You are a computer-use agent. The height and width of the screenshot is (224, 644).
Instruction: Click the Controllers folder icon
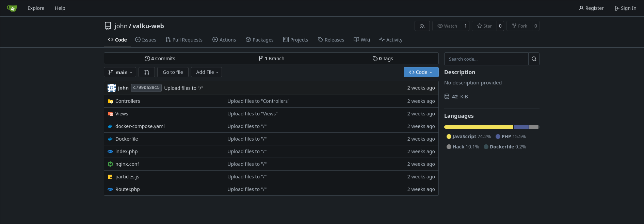(110, 101)
